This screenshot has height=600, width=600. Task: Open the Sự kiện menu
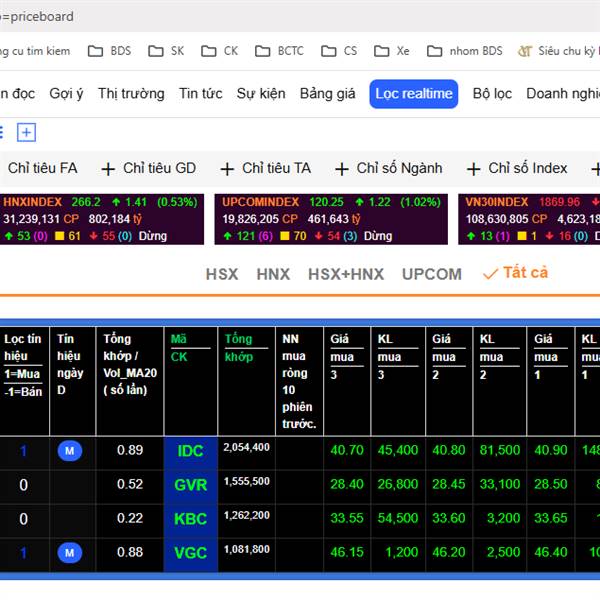(x=261, y=94)
